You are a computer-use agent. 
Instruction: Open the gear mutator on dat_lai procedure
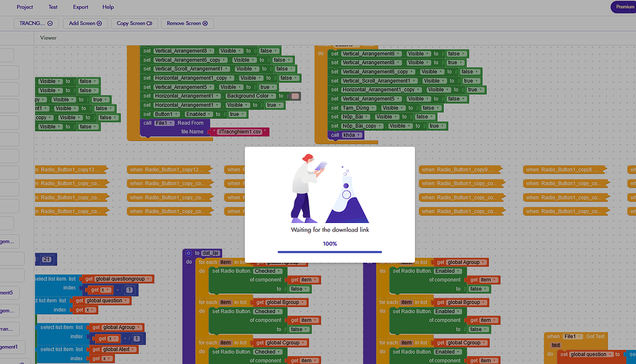click(189, 253)
